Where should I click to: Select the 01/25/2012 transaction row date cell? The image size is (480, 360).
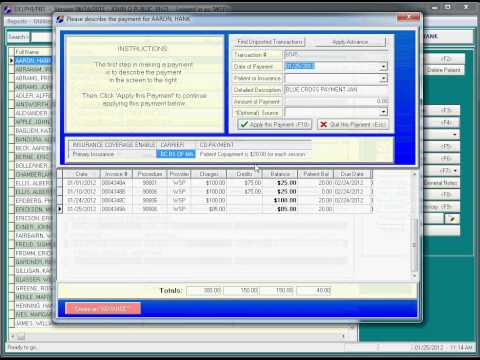pos(82,209)
